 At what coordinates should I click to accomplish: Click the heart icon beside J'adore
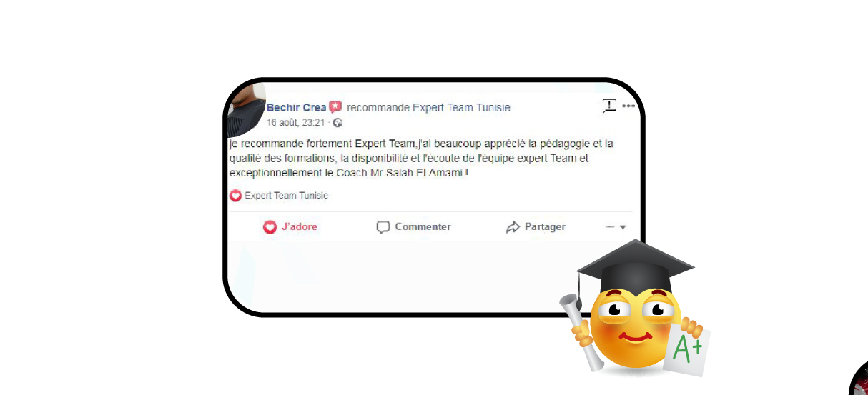click(x=270, y=227)
